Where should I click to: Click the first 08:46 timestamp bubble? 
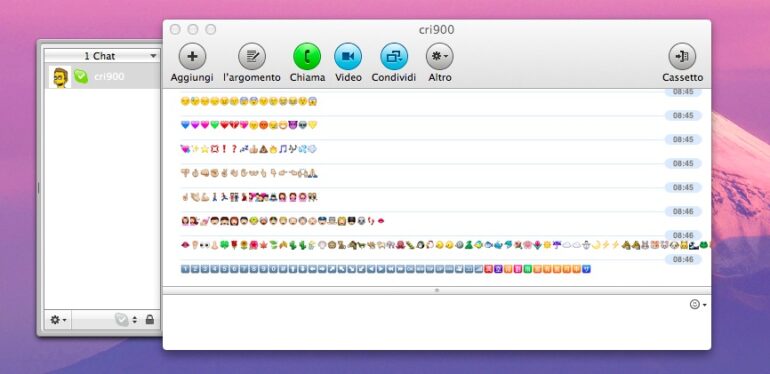tap(683, 212)
